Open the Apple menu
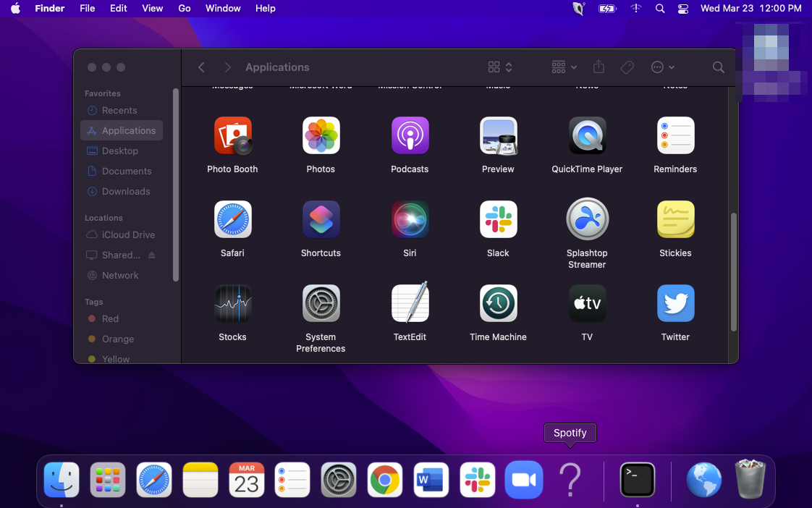The image size is (812, 508). [x=15, y=8]
